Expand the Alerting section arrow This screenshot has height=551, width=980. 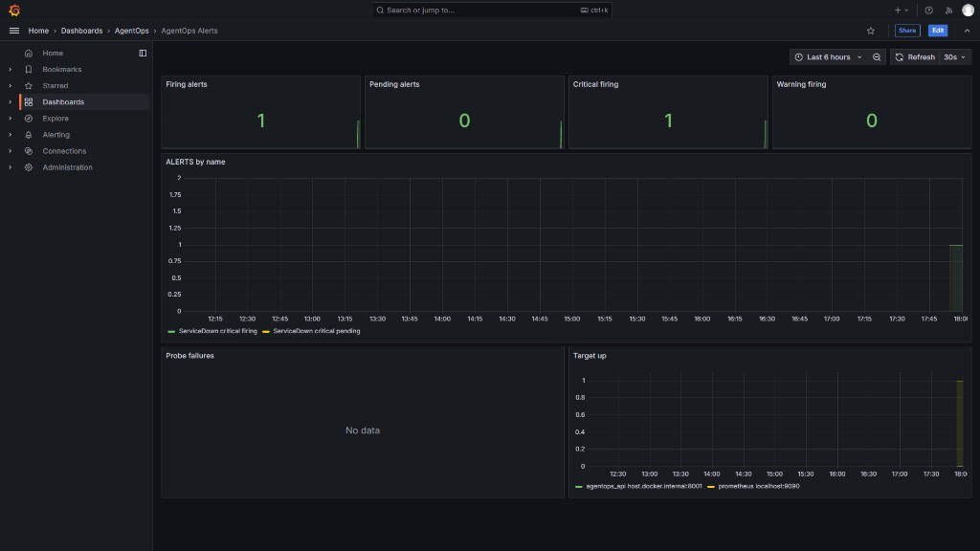pos(10,134)
